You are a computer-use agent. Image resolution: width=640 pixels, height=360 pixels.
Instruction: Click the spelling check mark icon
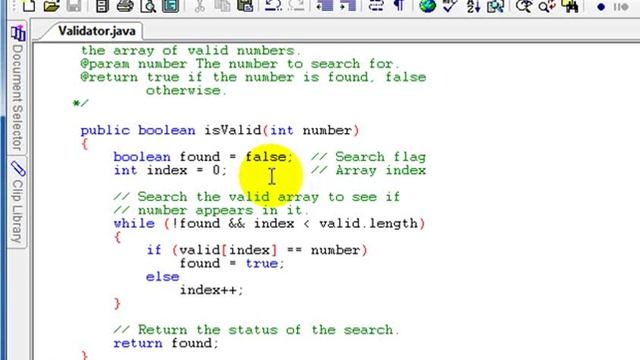coord(450,6)
